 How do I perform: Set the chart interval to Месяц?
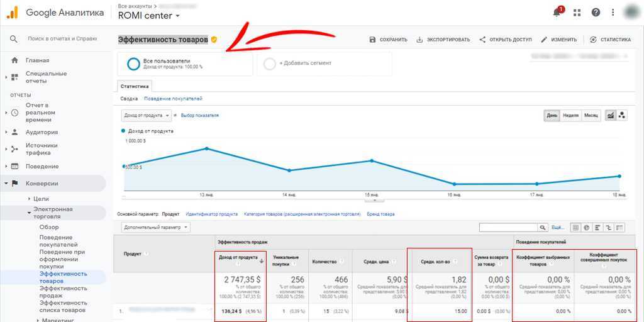591,115
